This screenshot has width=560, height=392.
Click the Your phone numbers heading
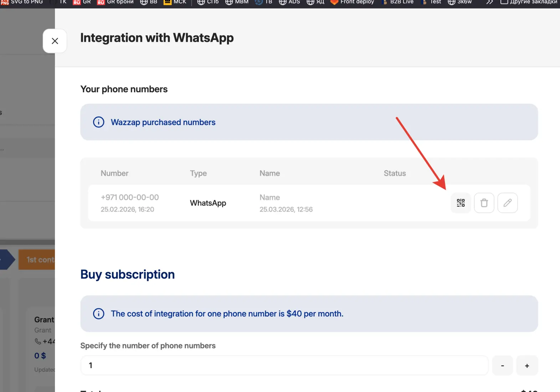coord(124,89)
